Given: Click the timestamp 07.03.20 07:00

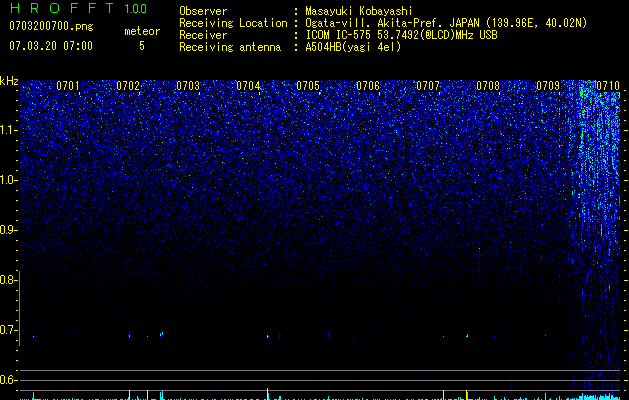Looking at the screenshot, I should pos(51,46).
